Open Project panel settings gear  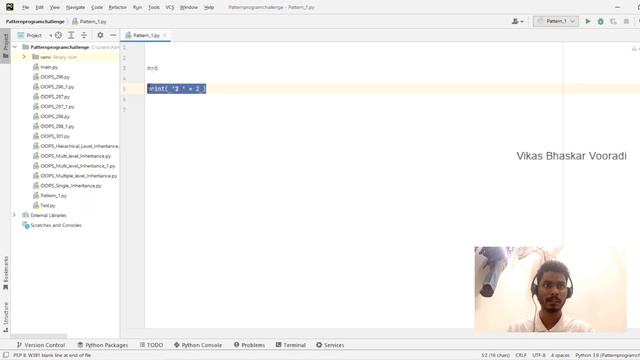(100, 36)
